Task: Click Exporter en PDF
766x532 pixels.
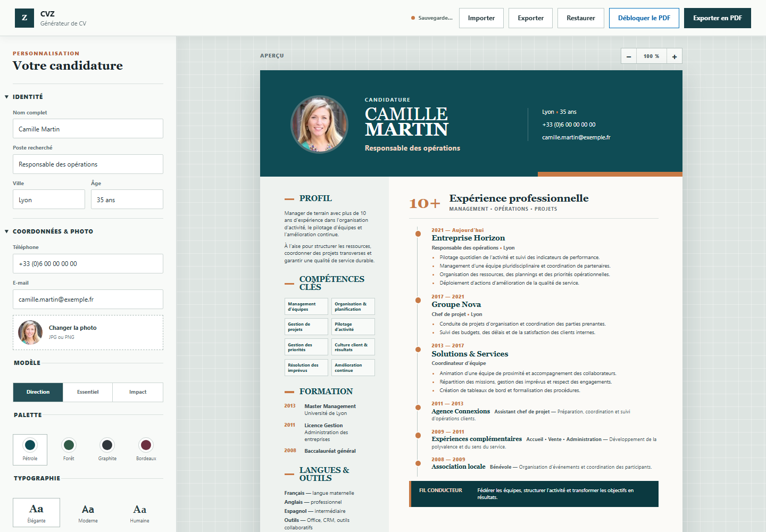Action: pyautogui.click(x=718, y=18)
